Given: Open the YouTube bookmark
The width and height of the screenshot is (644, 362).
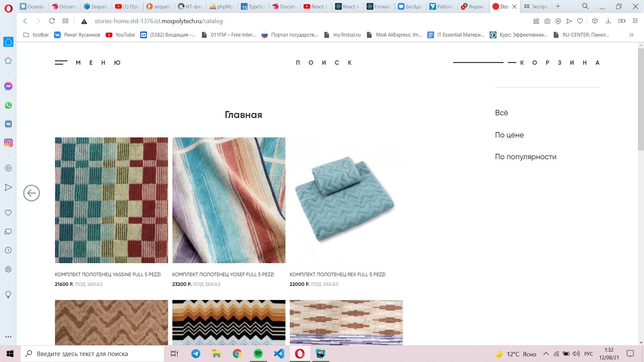Looking at the screenshot, I should tap(120, 35).
